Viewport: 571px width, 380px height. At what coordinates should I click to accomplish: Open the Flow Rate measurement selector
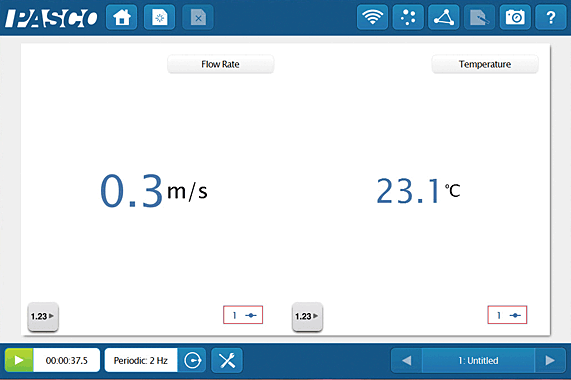(x=220, y=64)
